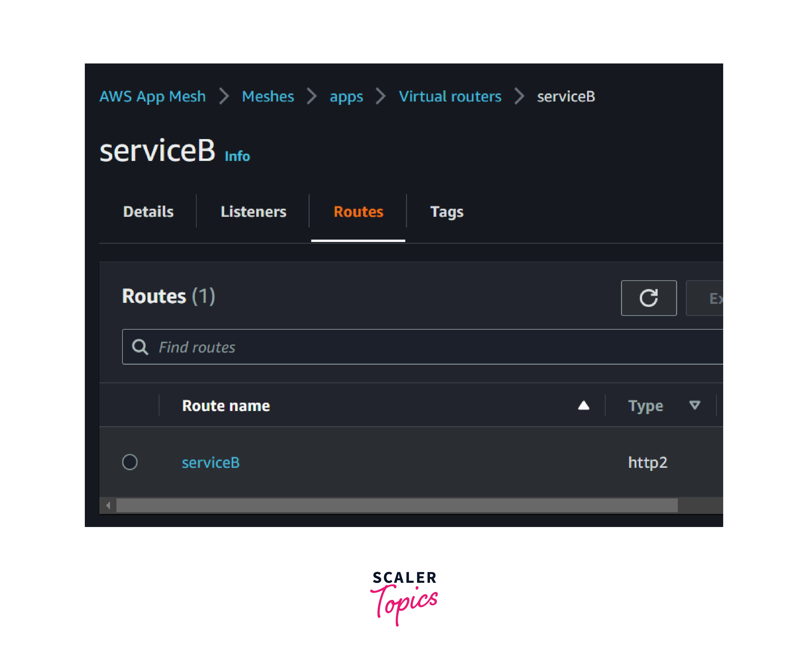Click the refresh routes icon button
Screen dimensions: 808x672
(649, 298)
